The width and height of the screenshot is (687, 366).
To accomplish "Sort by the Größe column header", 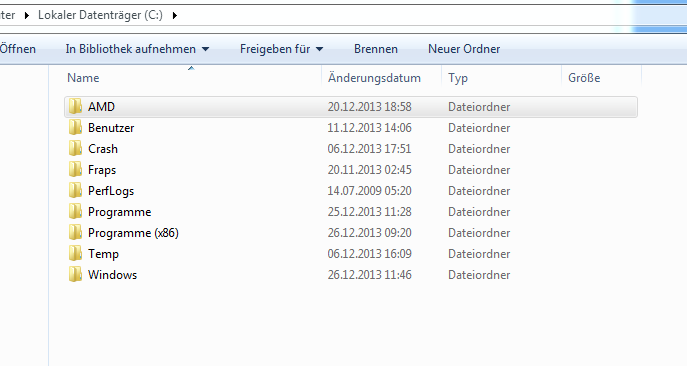I will [602, 78].
